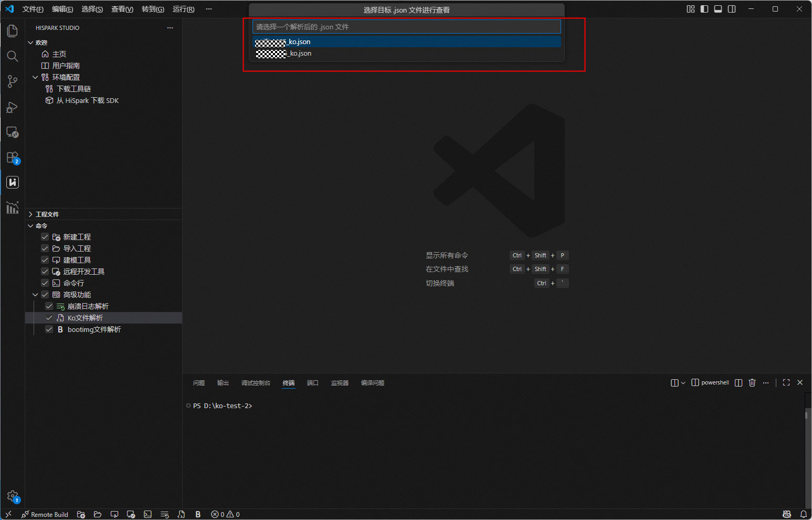Close the terminal panel
The image size is (812, 520).
click(800, 383)
